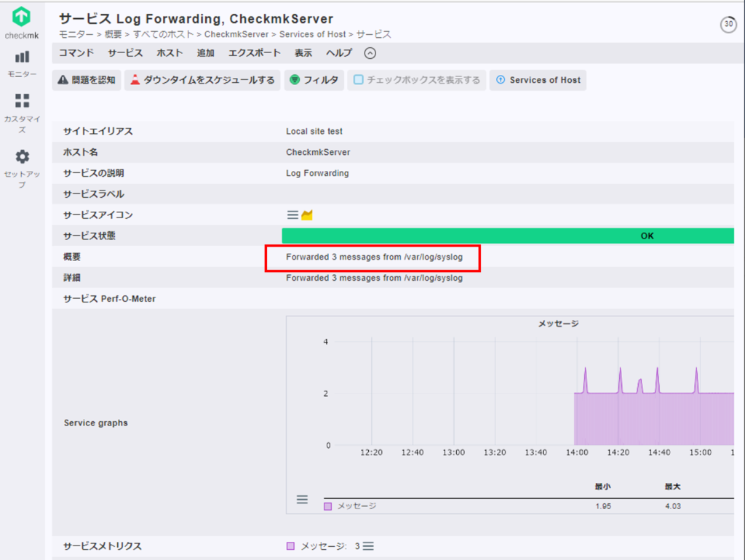This screenshot has width=745, height=560.
Task: Open the サービス menu
Action: coord(125,52)
